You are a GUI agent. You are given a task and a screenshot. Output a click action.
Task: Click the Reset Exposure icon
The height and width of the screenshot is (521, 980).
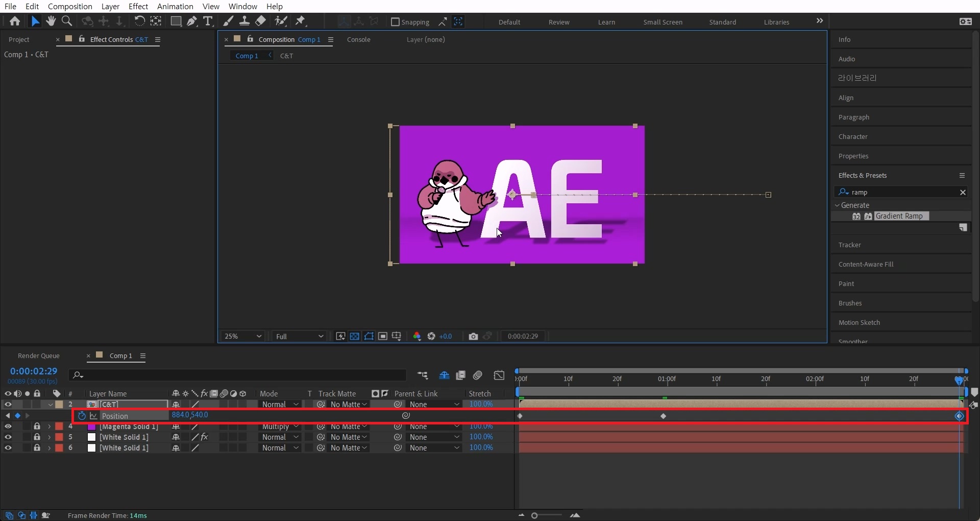(431, 336)
